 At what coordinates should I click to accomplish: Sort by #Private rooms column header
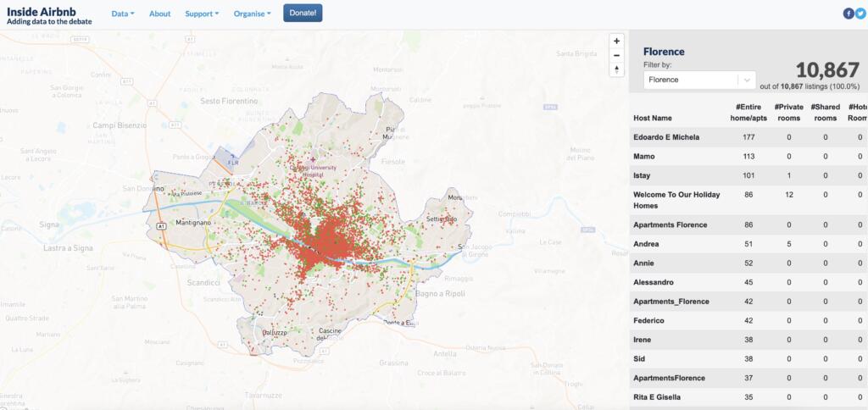coord(788,113)
